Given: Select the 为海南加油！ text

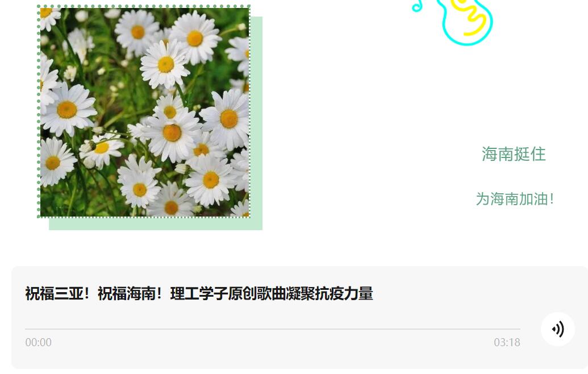Looking at the screenshot, I should coord(515,199).
